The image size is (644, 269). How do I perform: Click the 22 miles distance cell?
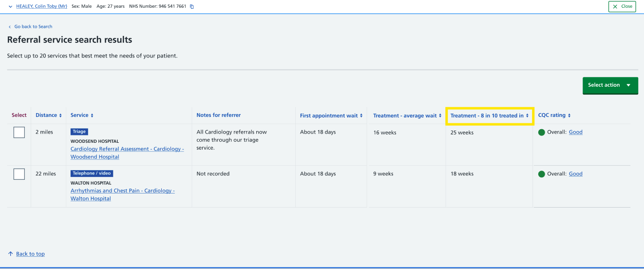(46, 174)
